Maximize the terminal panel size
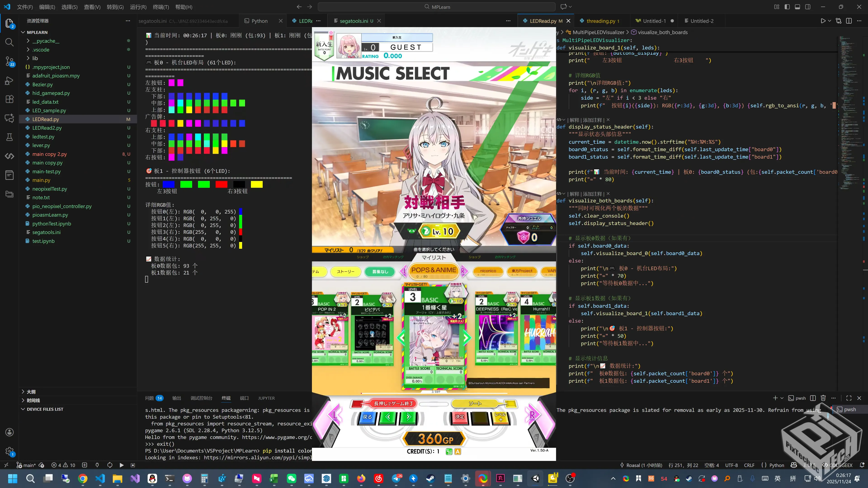Viewport: 868px width, 488px height. pyautogui.click(x=849, y=398)
